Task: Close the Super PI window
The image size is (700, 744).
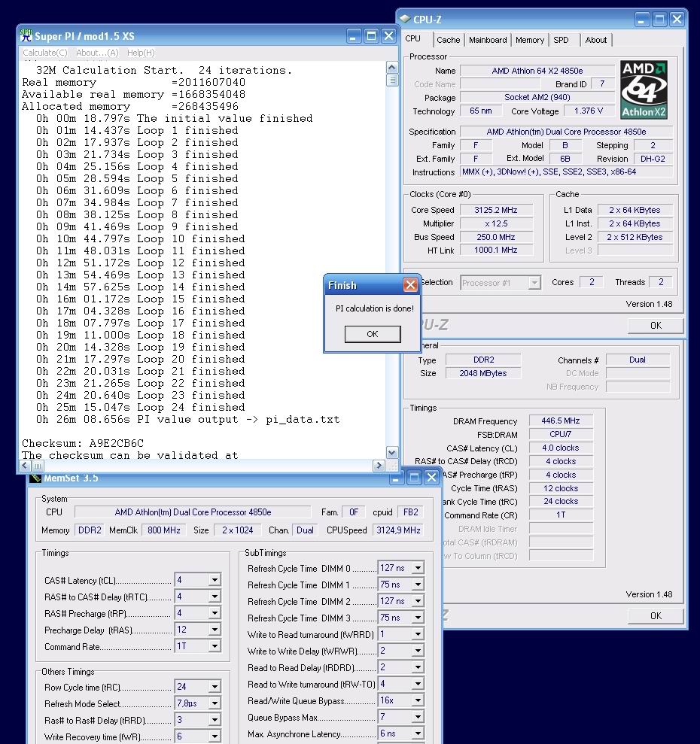Action: click(x=388, y=35)
